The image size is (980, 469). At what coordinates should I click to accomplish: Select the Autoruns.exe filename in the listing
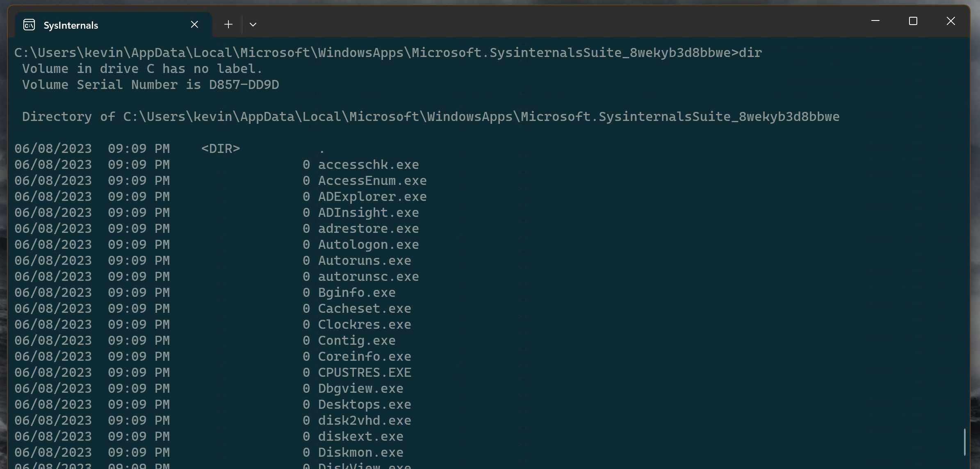click(x=364, y=260)
